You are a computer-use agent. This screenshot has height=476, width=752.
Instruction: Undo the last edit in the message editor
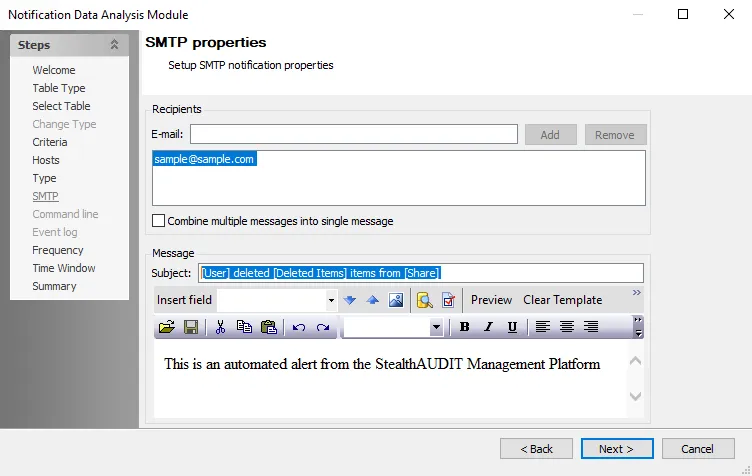[x=298, y=327]
